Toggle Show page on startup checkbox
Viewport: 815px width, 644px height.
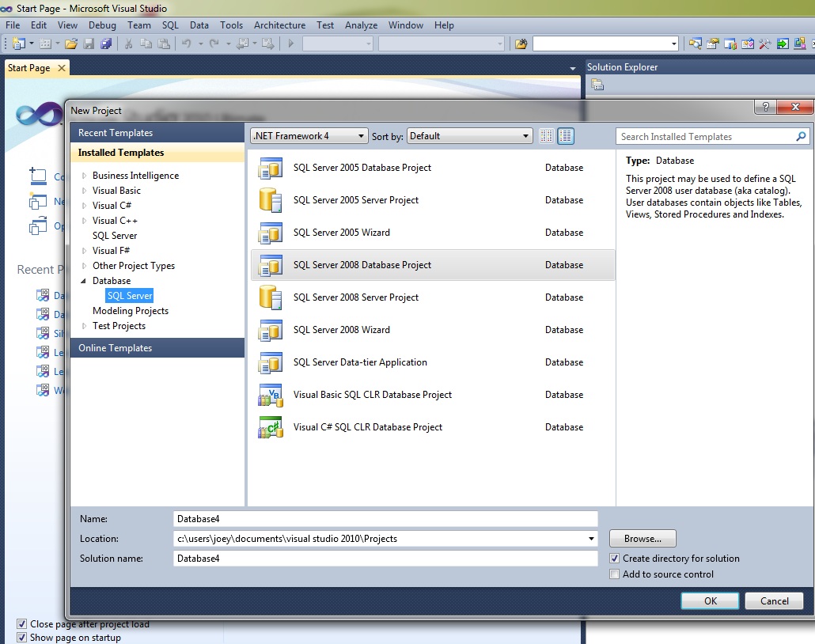[22, 637]
